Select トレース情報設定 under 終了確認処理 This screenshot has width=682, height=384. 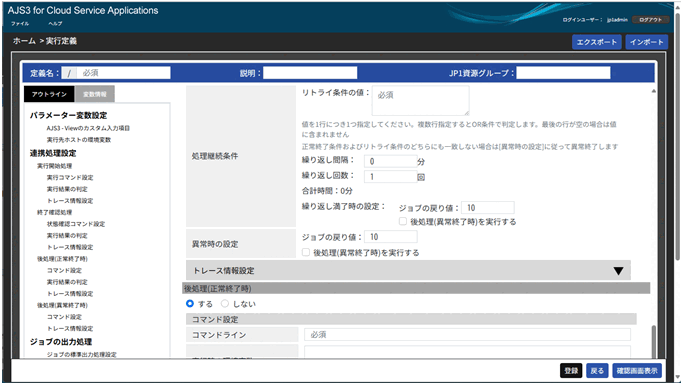click(x=70, y=247)
